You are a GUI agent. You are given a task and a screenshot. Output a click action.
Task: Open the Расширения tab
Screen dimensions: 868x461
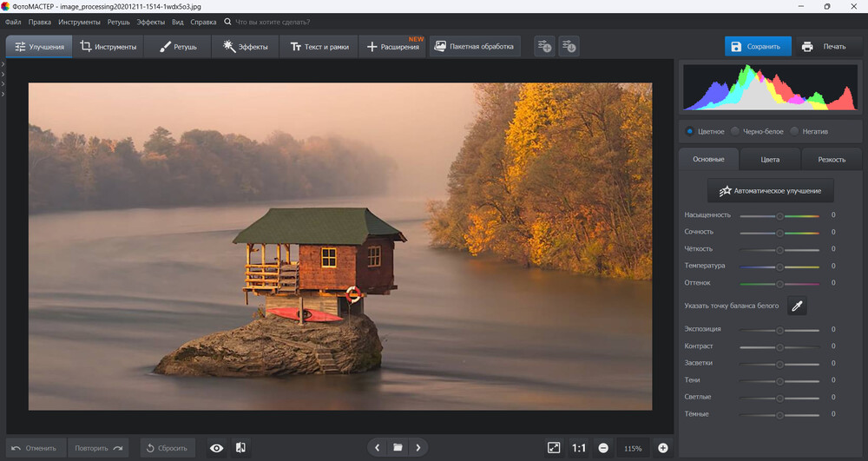point(393,47)
